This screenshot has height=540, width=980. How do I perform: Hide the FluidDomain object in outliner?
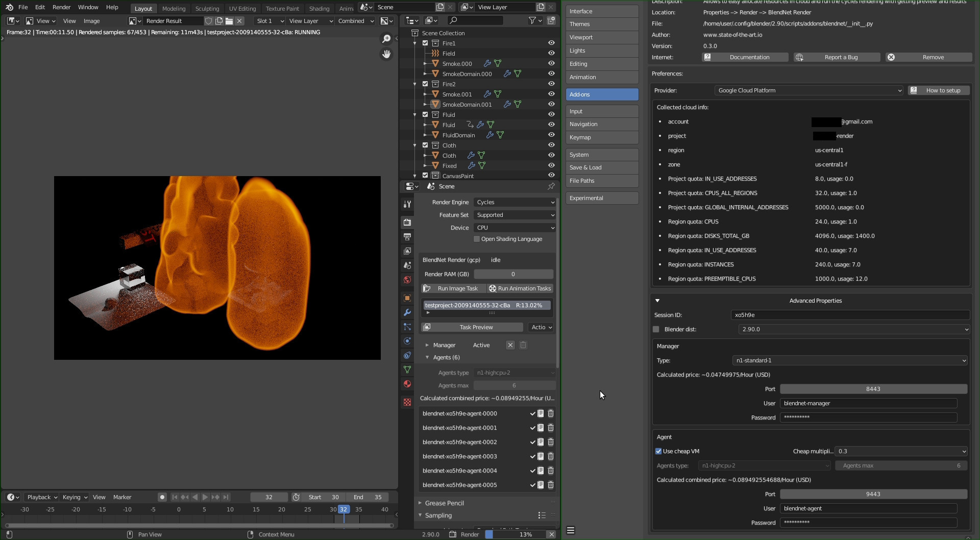pos(551,135)
